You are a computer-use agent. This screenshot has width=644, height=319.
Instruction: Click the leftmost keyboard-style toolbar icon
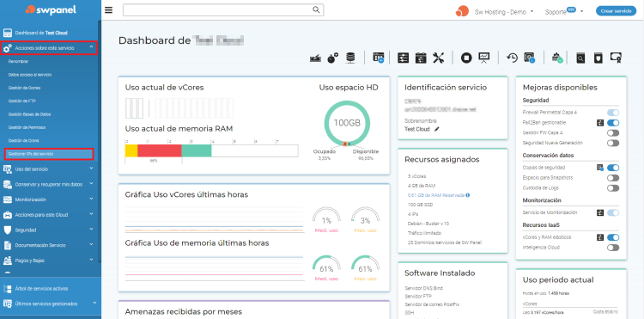pos(315,58)
